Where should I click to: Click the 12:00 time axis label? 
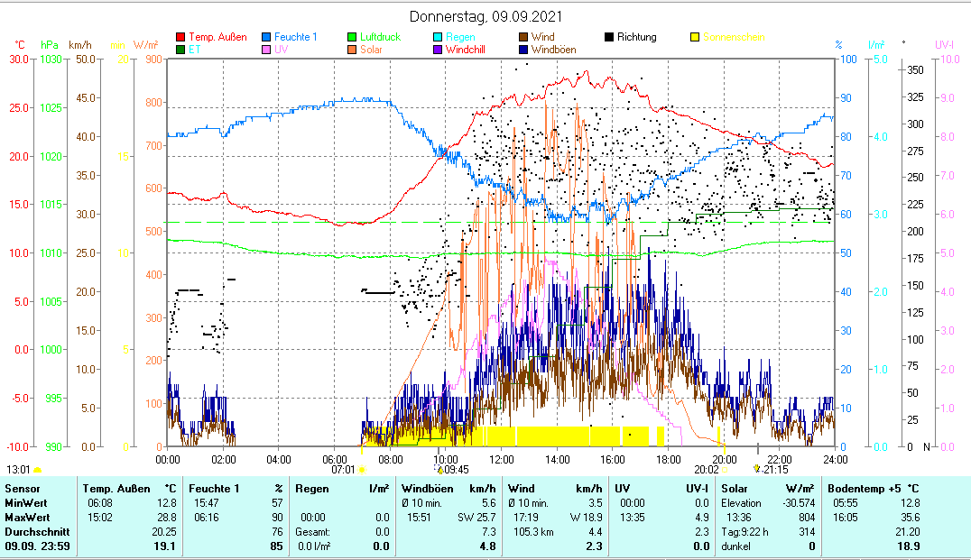(502, 459)
